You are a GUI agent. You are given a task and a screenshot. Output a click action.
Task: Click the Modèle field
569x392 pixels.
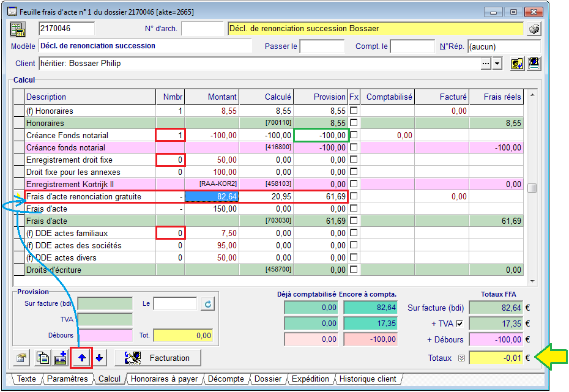(145, 46)
